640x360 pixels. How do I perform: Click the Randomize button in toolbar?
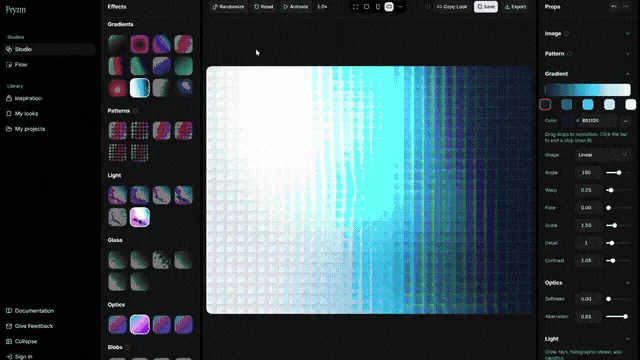pos(229,7)
